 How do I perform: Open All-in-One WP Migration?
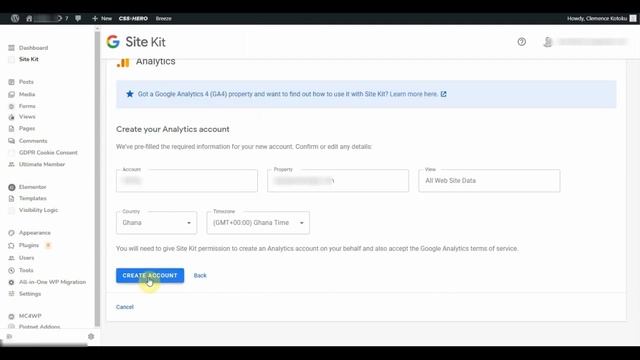(x=52, y=282)
